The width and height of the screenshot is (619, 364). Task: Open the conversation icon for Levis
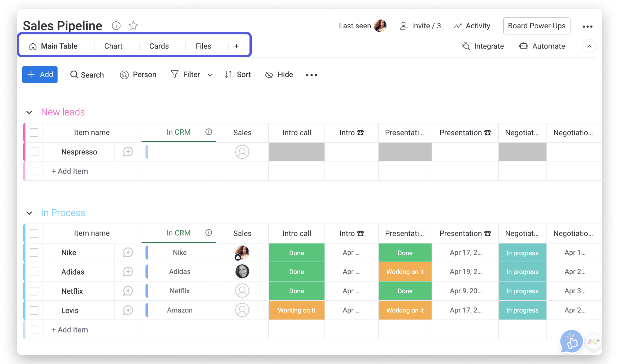point(128,310)
